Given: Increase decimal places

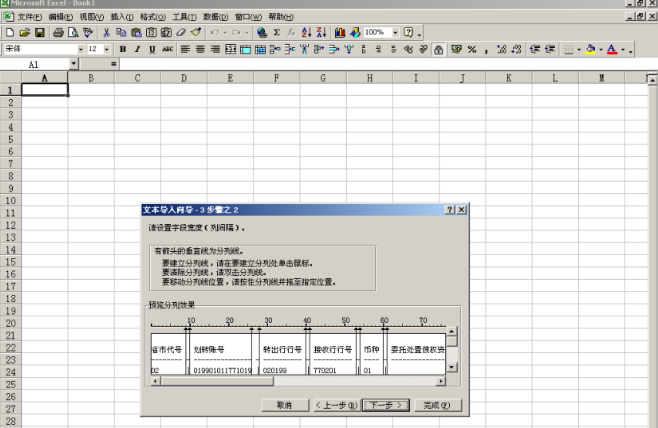Looking at the screenshot, I should coord(501,49).
